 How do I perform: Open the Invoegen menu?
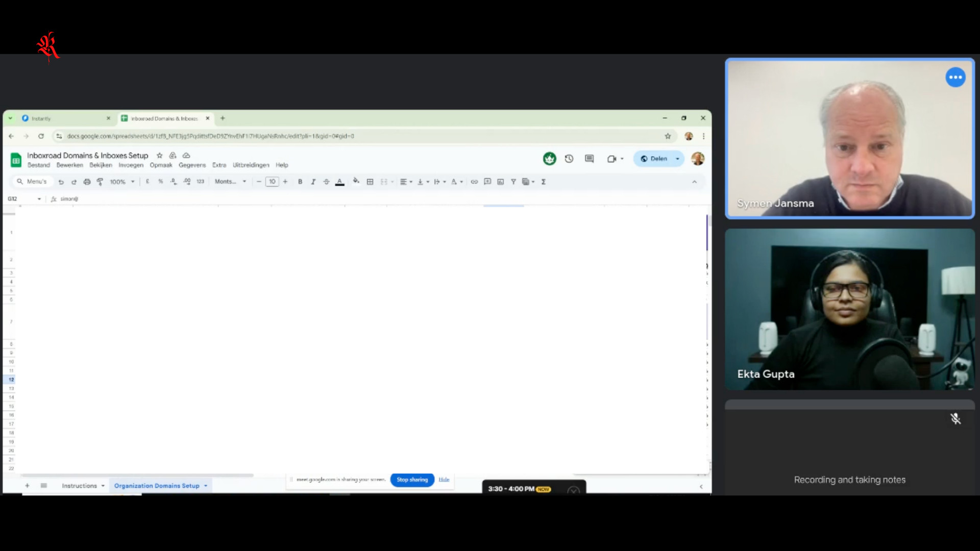click(x=131, y=165)
